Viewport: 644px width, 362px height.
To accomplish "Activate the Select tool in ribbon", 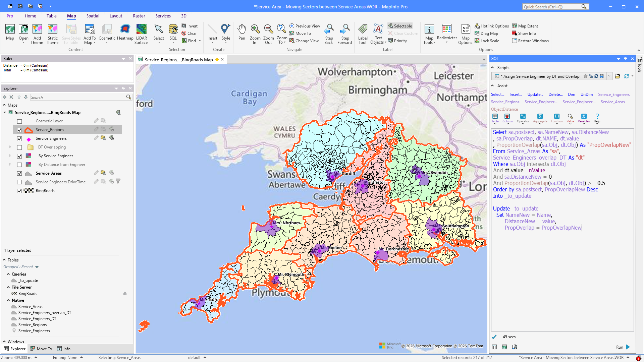I will pos(159,33).
